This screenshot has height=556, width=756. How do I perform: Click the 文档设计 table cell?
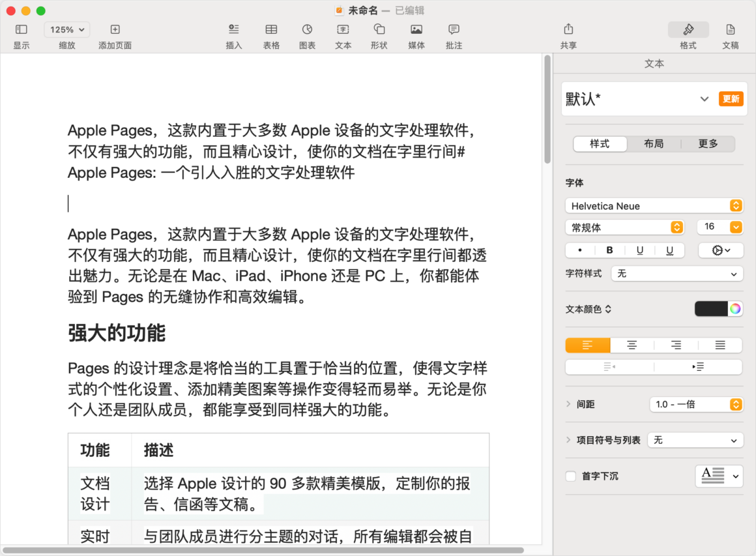100,494
